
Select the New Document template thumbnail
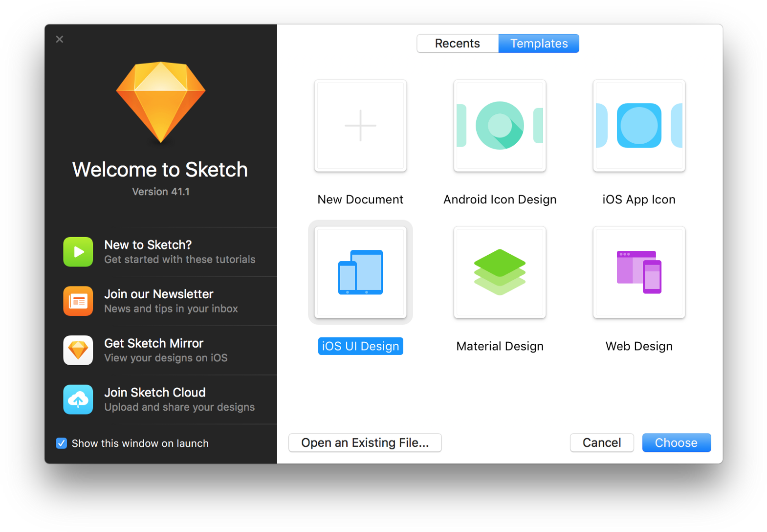click(x=360, y=126)
